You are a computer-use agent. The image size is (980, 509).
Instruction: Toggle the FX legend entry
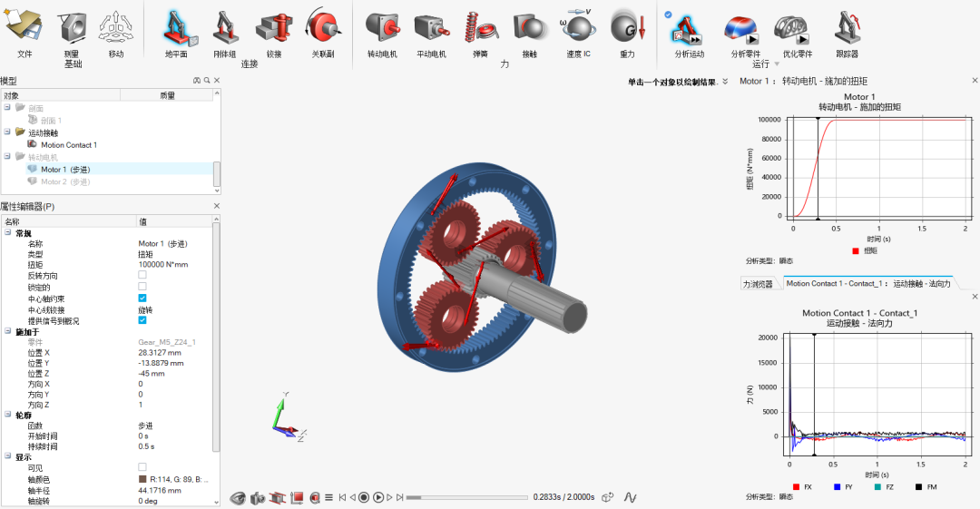tap(802, 487)
